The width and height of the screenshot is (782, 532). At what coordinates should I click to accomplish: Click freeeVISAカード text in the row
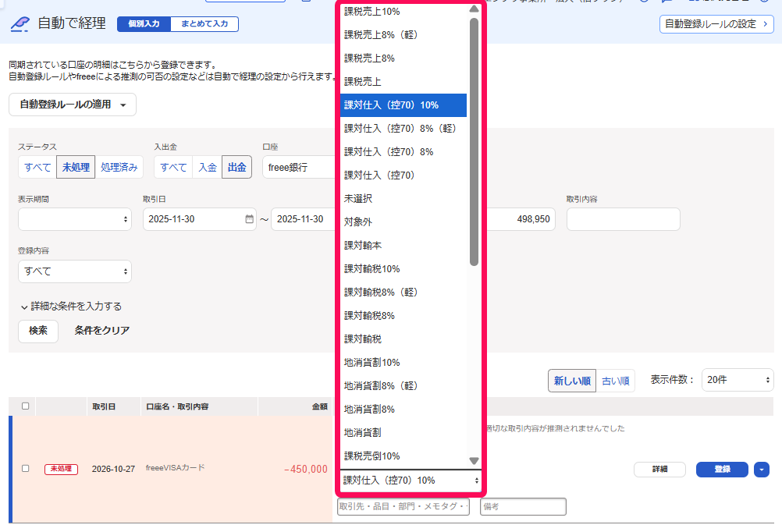(x=175, y=468)
